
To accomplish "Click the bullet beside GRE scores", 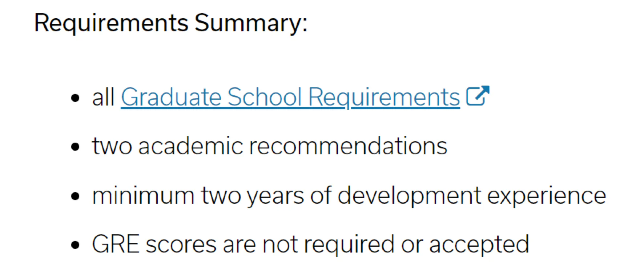I will click(x=75, y=245).
